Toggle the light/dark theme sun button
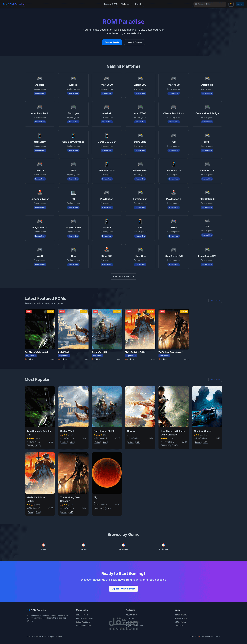Image resolution: width=247 pixels, height=644 pixels. pos(231,4)
